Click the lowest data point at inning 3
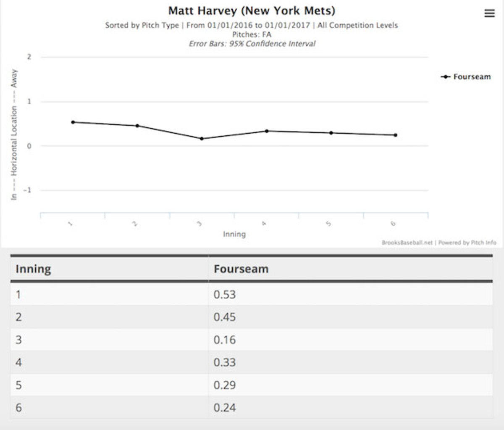Viewport: 504px width, 430px height. tap(202, 139)
